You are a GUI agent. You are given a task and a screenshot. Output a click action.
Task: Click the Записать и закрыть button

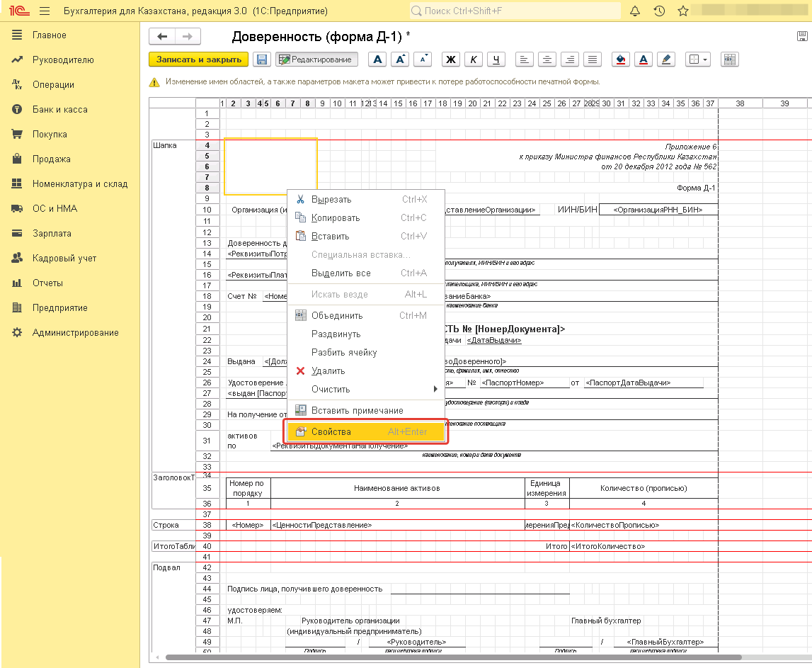tap(199, 60)
